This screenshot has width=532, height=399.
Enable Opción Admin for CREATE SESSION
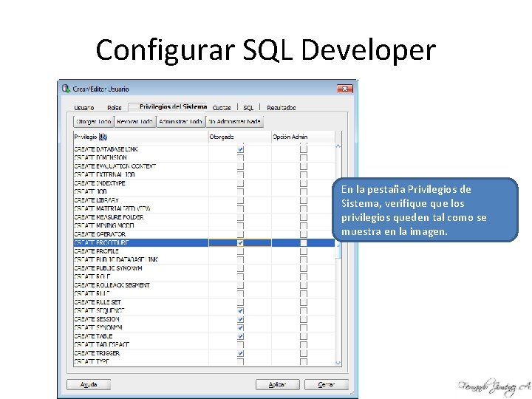click(x=304, y=319)
